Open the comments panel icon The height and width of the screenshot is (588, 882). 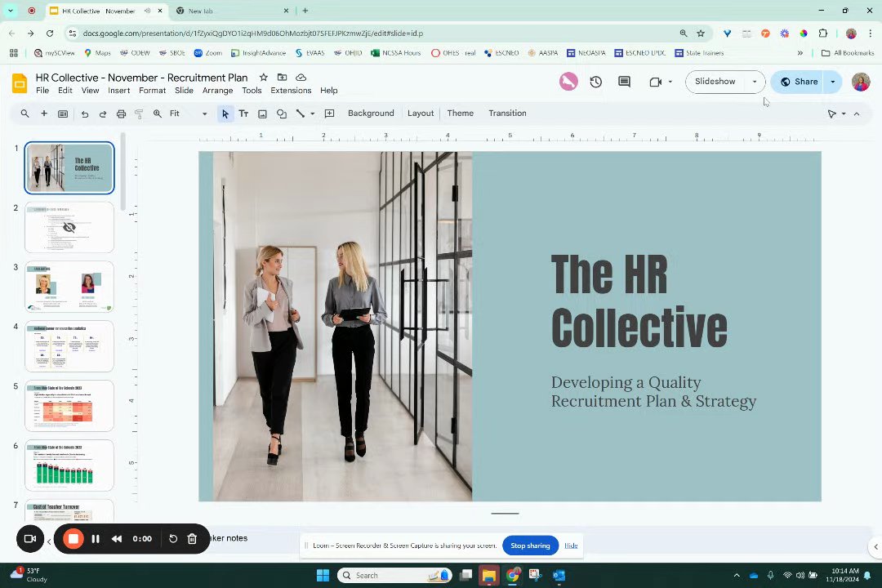tap(625, 82)
